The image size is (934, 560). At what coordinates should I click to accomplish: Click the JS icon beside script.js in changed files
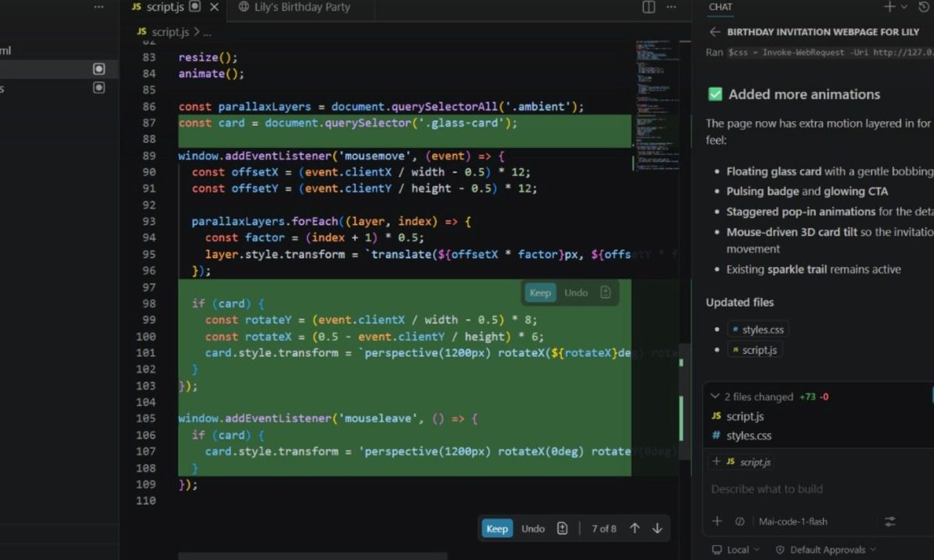tap(716, 416)
